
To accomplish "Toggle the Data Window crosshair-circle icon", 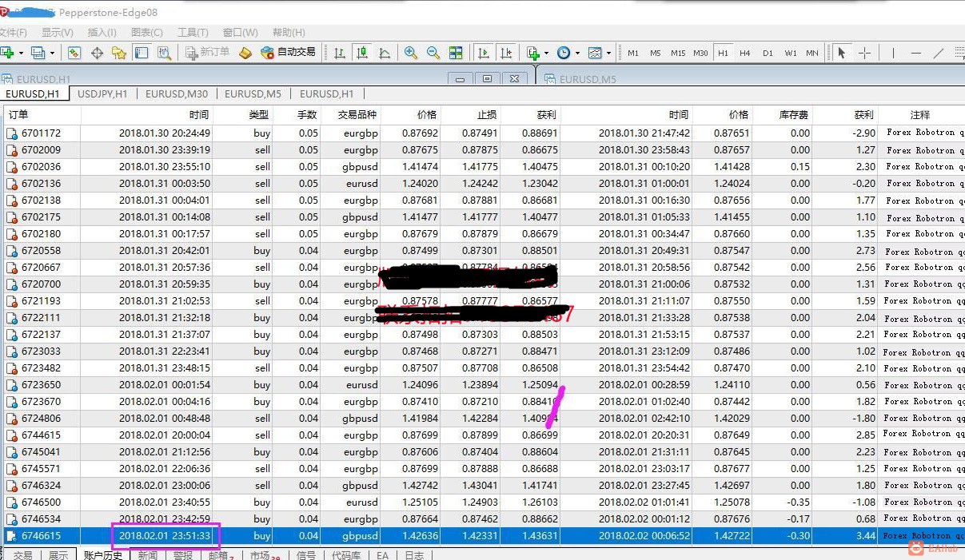I will [x=97, y=53].
